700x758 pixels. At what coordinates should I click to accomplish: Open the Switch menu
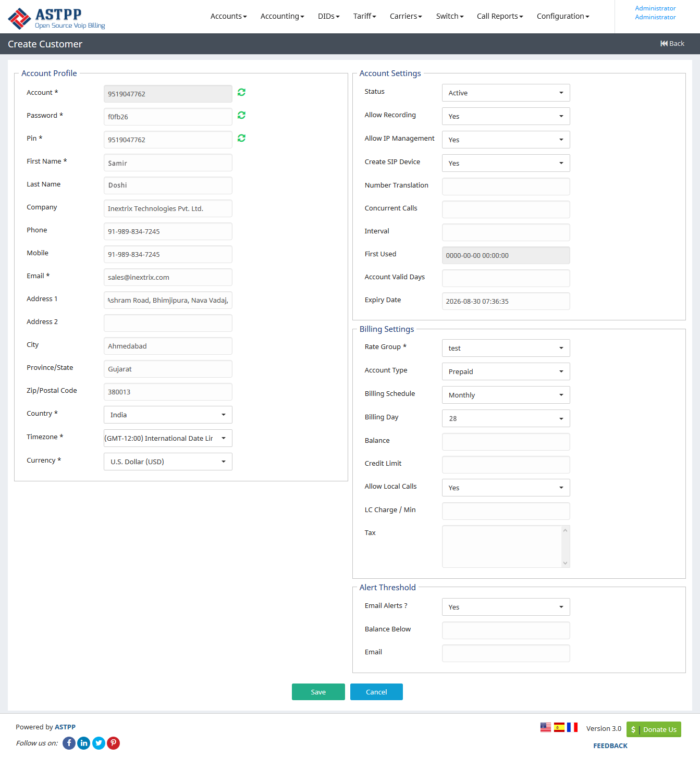point(449,16)
